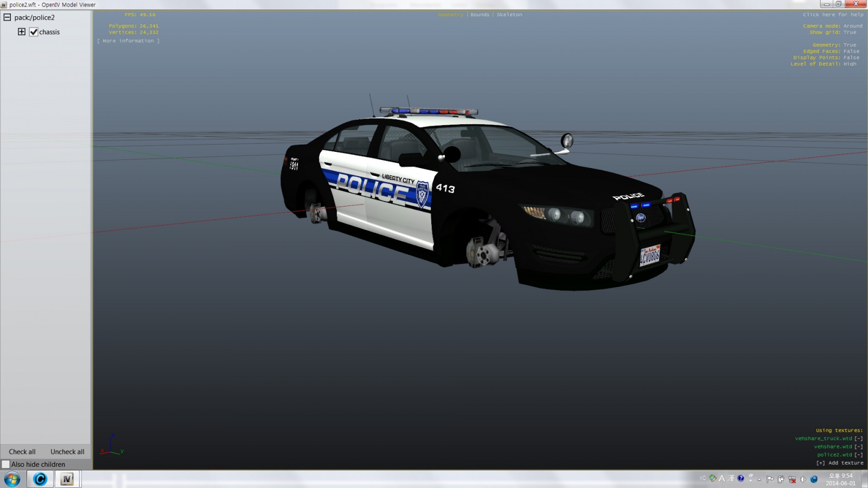The height and width of the screenshot is (488, 868).
Task: Toggle the Show grid True value
Action: [850, 33]
